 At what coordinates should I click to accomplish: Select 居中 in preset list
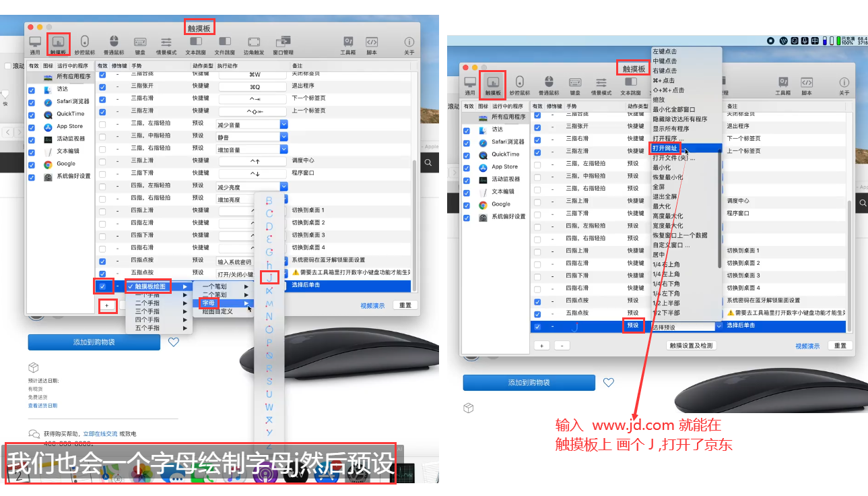(x=686, y=255)
